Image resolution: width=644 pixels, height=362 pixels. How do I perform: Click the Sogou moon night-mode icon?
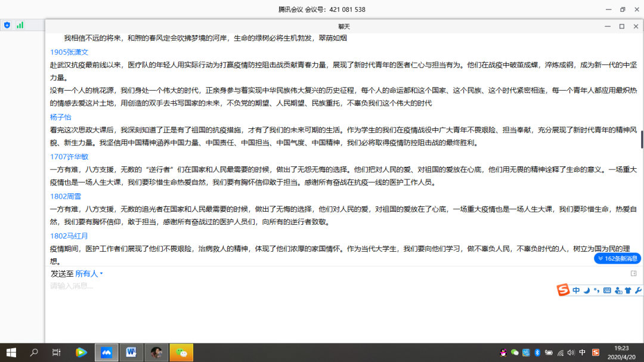pyautogui.click(x=587, y=291)
